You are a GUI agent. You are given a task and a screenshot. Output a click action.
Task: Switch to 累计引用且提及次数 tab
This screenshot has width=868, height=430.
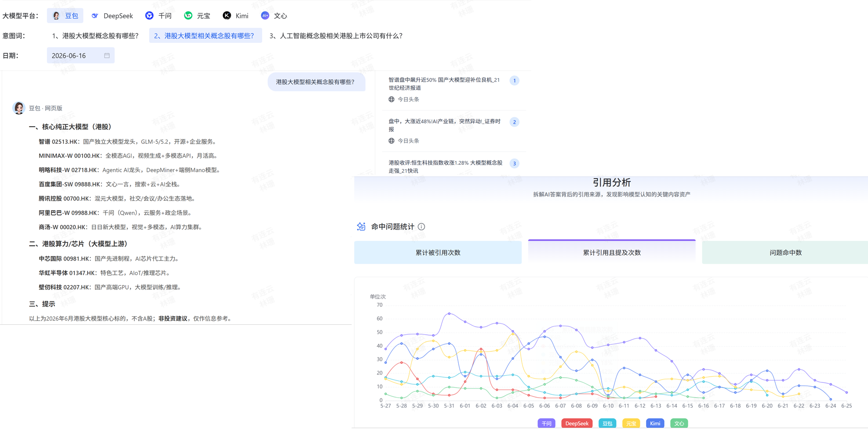[x=612, y=252]
